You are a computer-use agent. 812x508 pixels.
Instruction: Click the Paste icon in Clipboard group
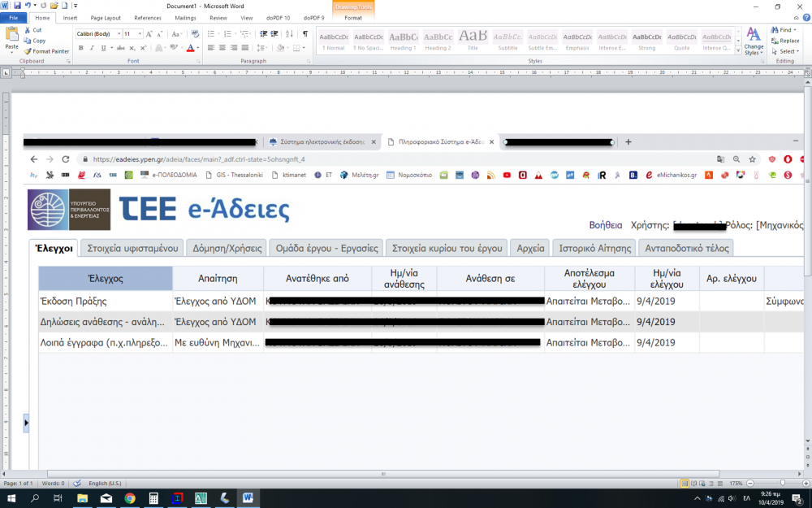tap(11, 37)
